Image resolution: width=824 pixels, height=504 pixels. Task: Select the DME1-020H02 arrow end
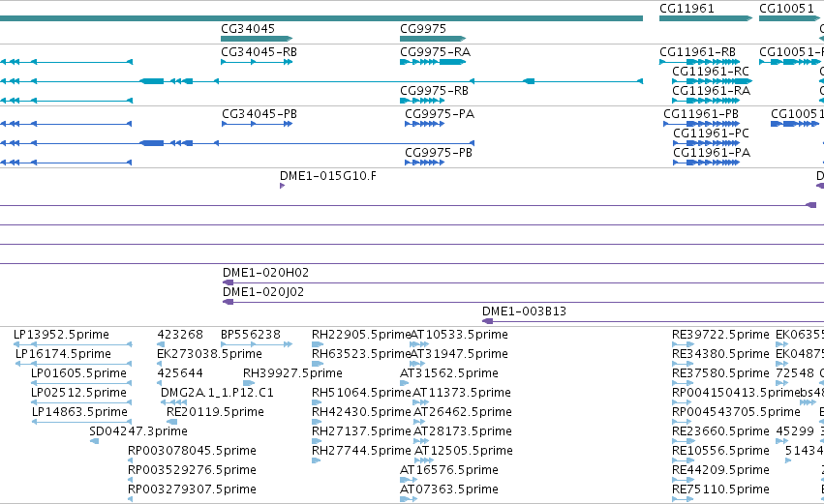tap(229, 282)
